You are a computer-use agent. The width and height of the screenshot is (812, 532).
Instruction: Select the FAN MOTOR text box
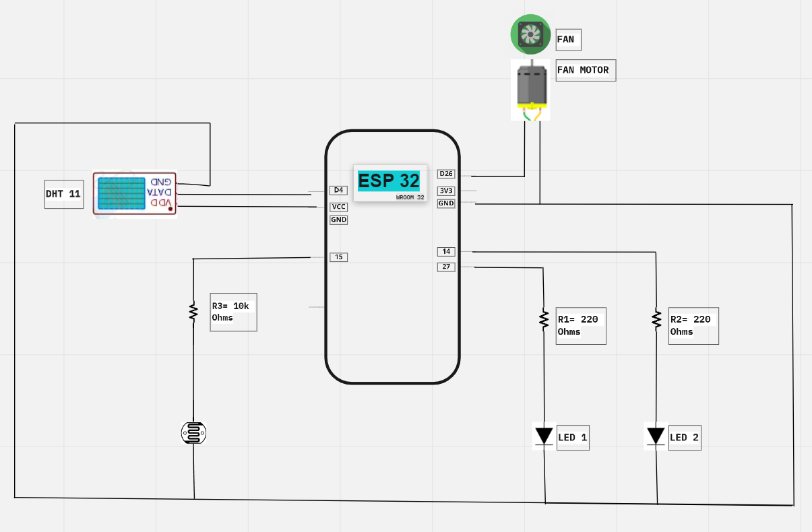[586, 70]
